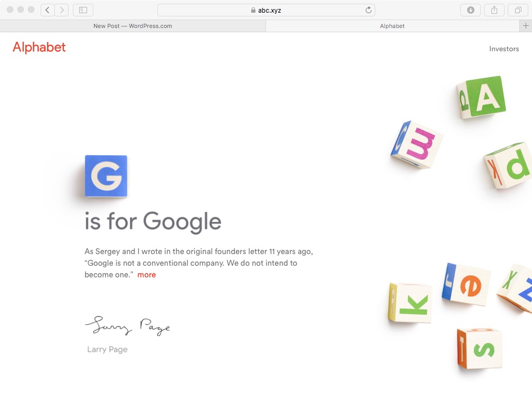Reload the page with the refresh icon
Image resolution: width=532 pixels, height=411 pixels.
tap(368, 10)
